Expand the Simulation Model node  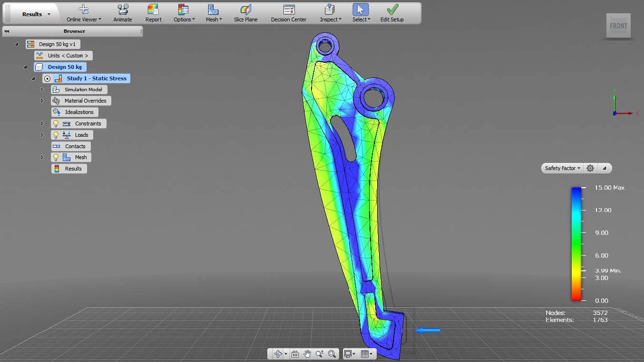coord(42,89)
